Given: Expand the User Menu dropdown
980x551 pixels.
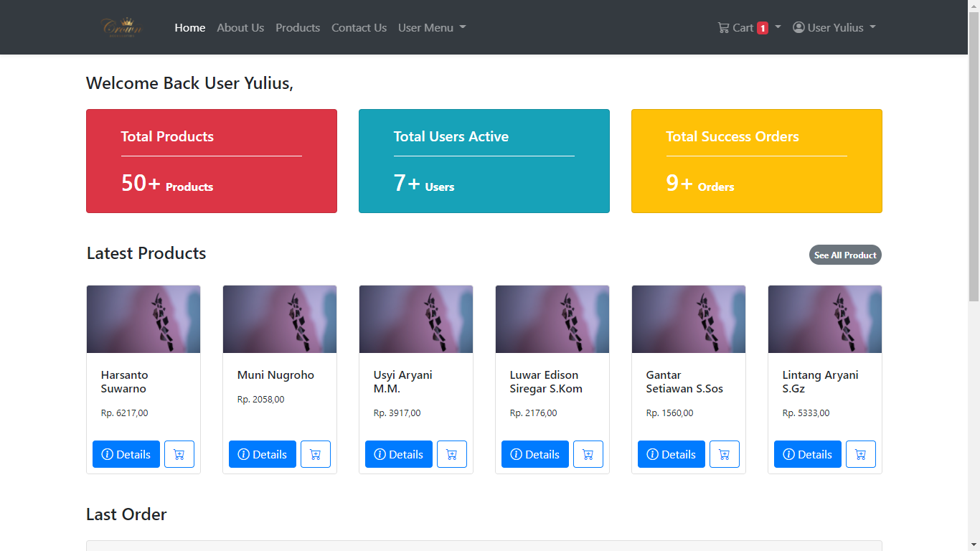Looking at the screenshot, I should point(432,27).
